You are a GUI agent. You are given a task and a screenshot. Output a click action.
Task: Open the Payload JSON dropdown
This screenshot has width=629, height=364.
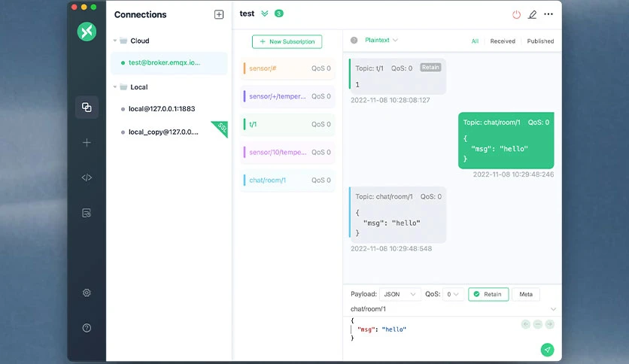click(x=400, y=294)
